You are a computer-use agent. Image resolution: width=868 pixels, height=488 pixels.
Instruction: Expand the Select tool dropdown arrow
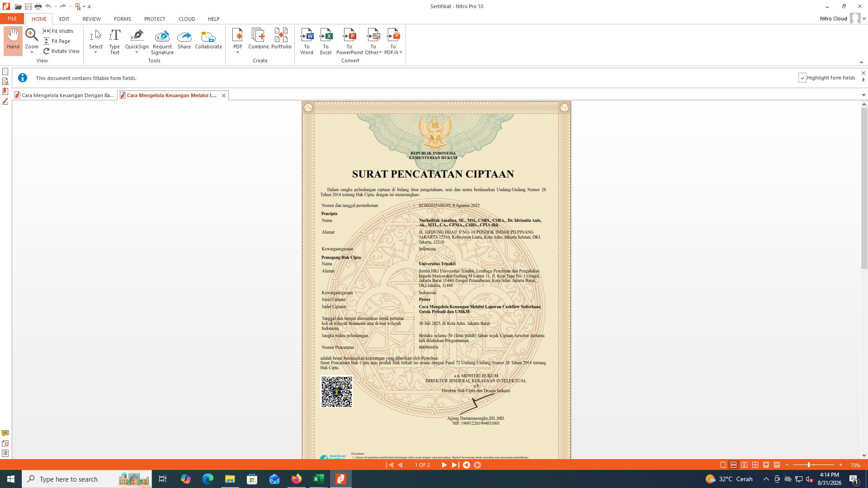(96, 52)
